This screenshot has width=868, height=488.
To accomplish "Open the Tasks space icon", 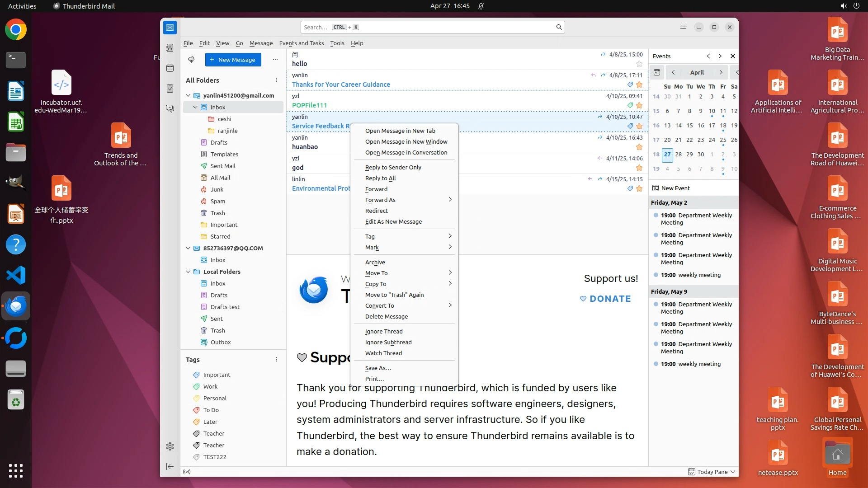I will 170,89.
